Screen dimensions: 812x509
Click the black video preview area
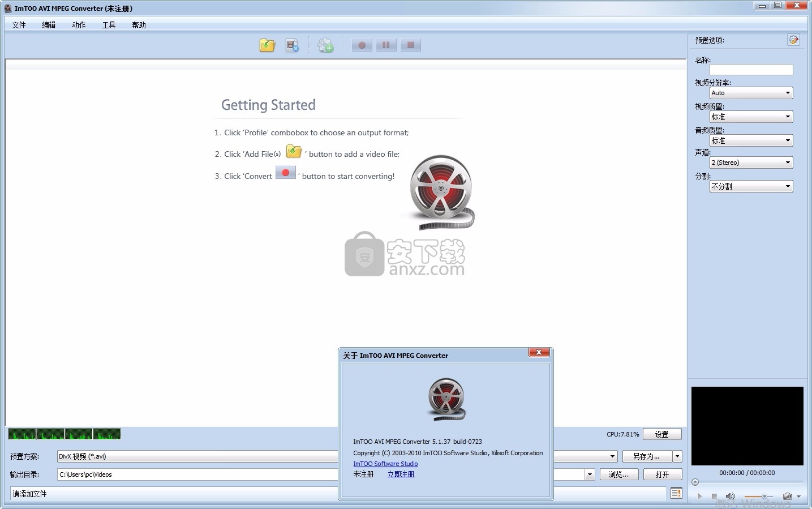tap(747, 426)
